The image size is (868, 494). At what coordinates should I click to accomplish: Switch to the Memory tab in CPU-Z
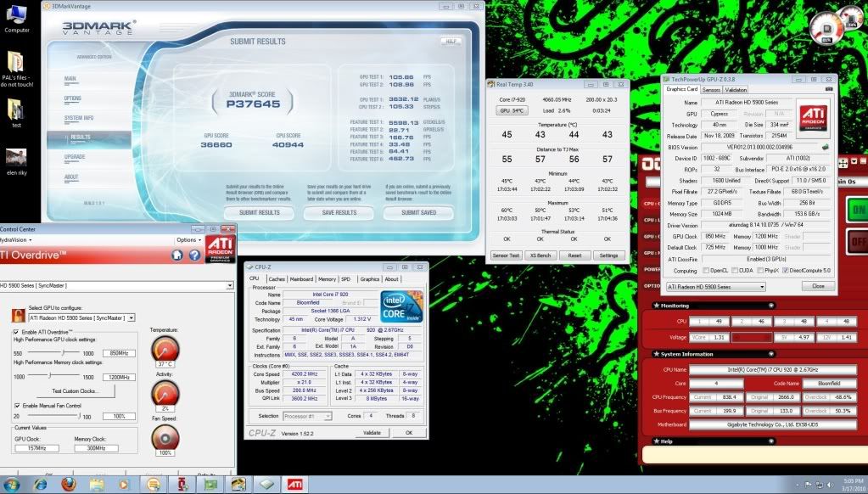[x=327, y=279]
